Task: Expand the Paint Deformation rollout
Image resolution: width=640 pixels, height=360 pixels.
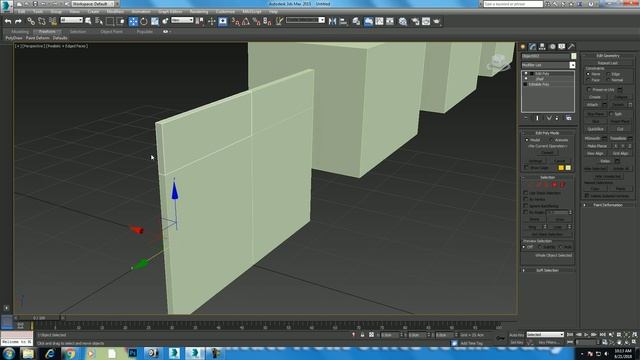Action: [608, 205]
